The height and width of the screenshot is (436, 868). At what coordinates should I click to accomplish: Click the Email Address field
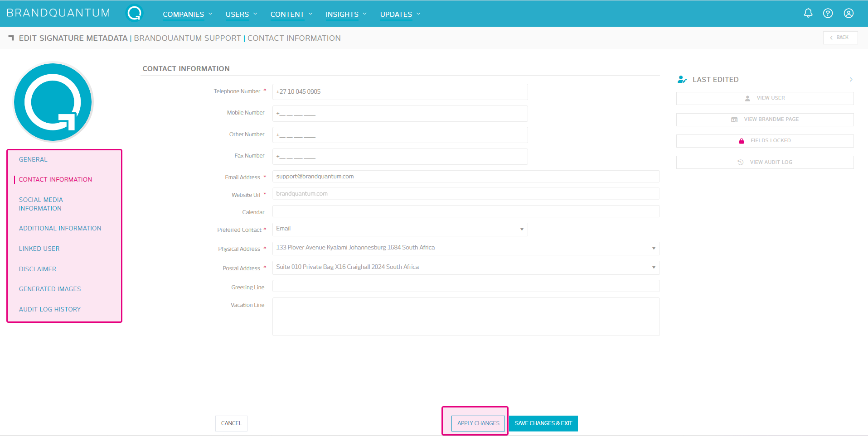(466, 177)
